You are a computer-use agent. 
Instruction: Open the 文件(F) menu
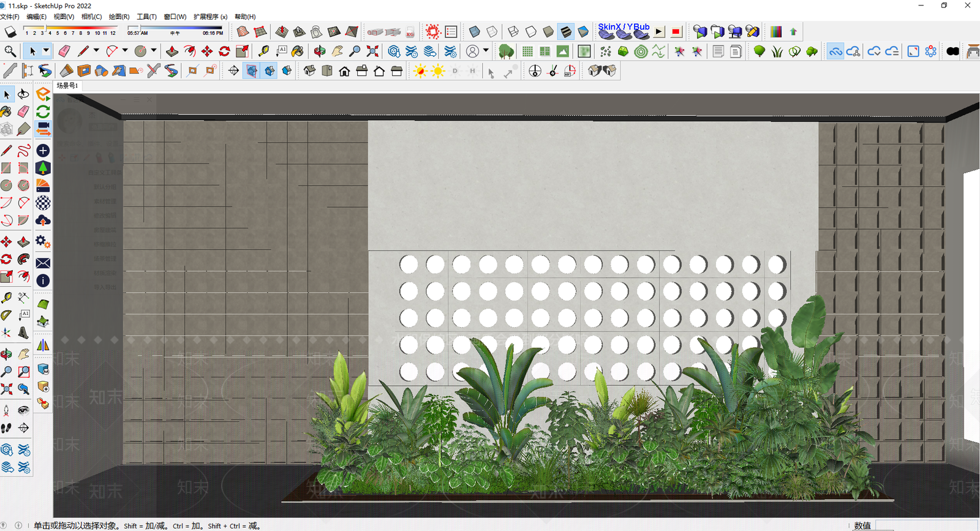[x=10, y=17]
